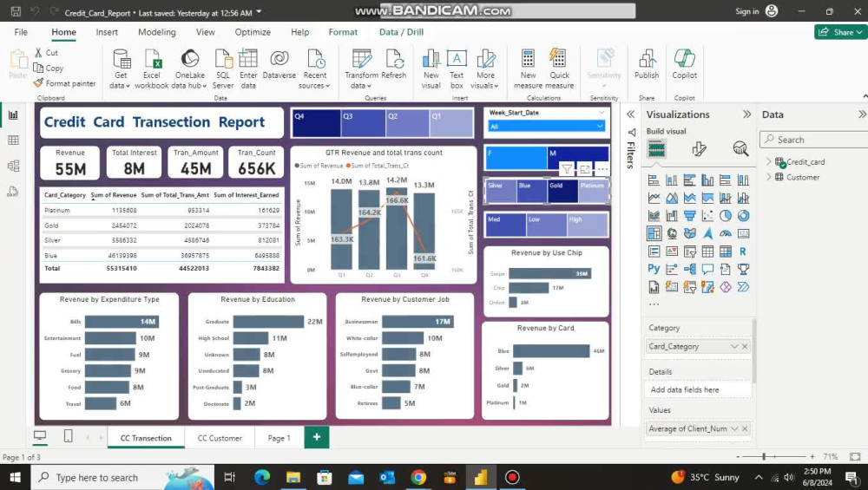Click the Copy button
Viewport: 868px width, 490px height.
[49, 68]
